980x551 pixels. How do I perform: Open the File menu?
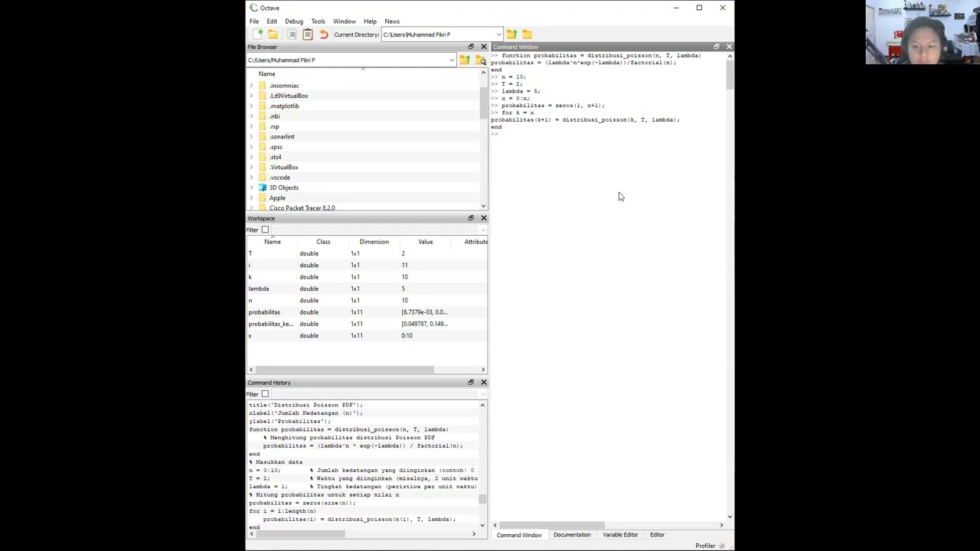[x=254, y=21]
